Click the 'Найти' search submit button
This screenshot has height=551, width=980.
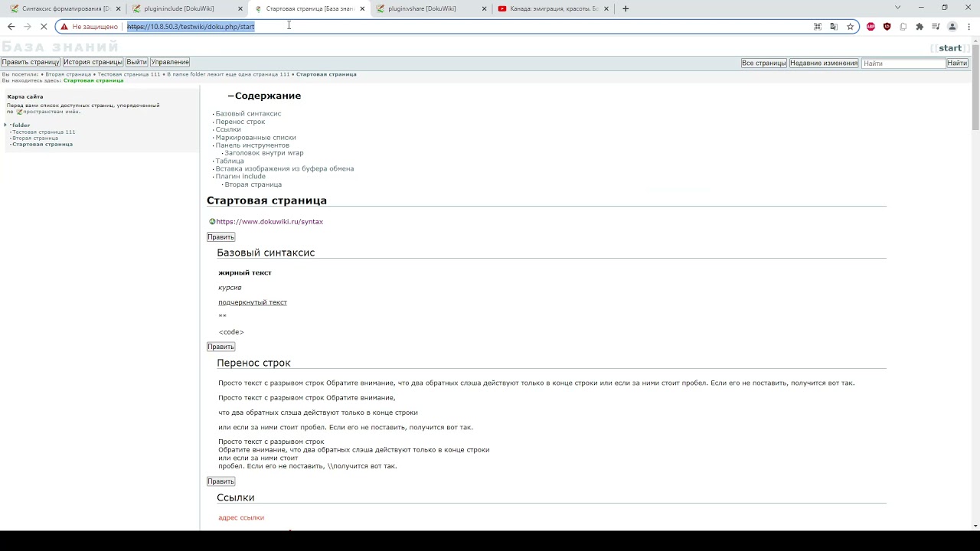tap(958, 64)
